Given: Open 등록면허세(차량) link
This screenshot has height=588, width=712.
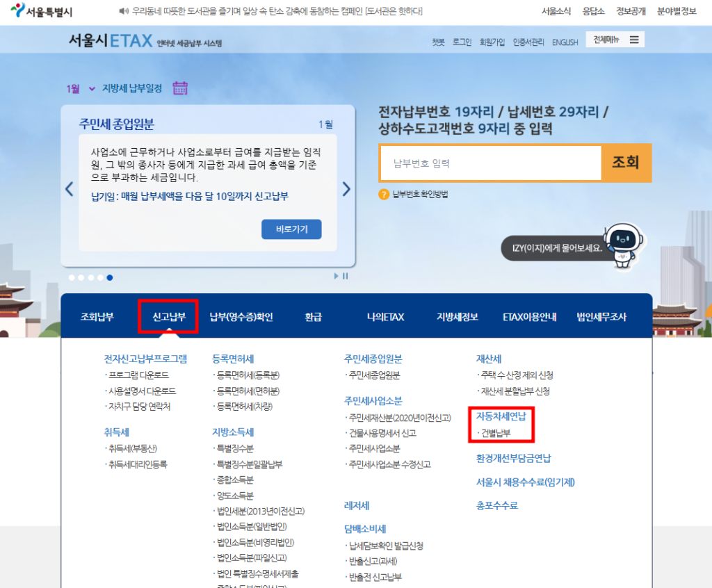Looking at the screenshot, I should [x=244, y=407].
